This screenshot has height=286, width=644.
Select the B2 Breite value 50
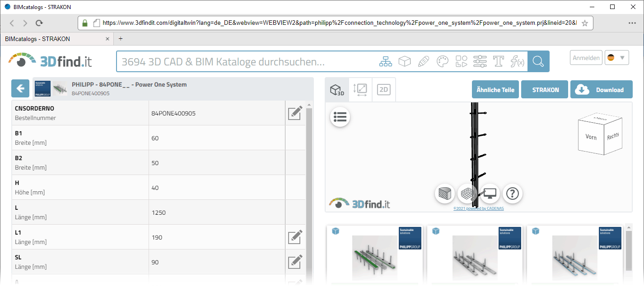click(217, 162)
